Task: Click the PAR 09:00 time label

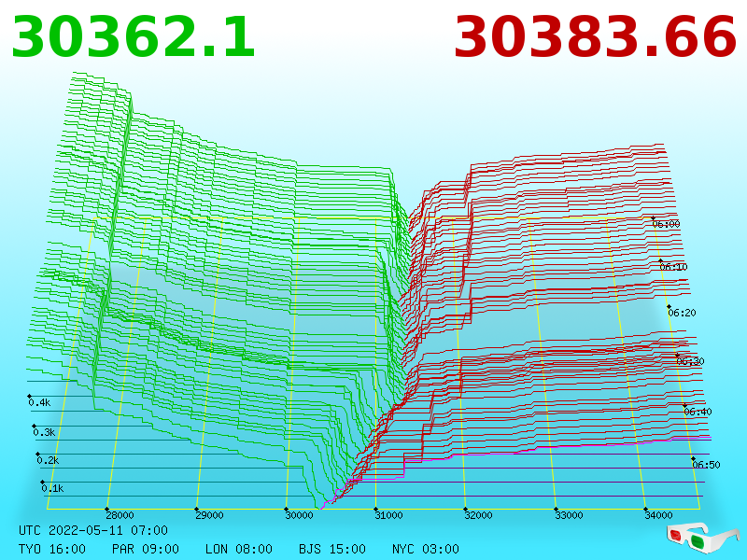Action: point(146,549)
